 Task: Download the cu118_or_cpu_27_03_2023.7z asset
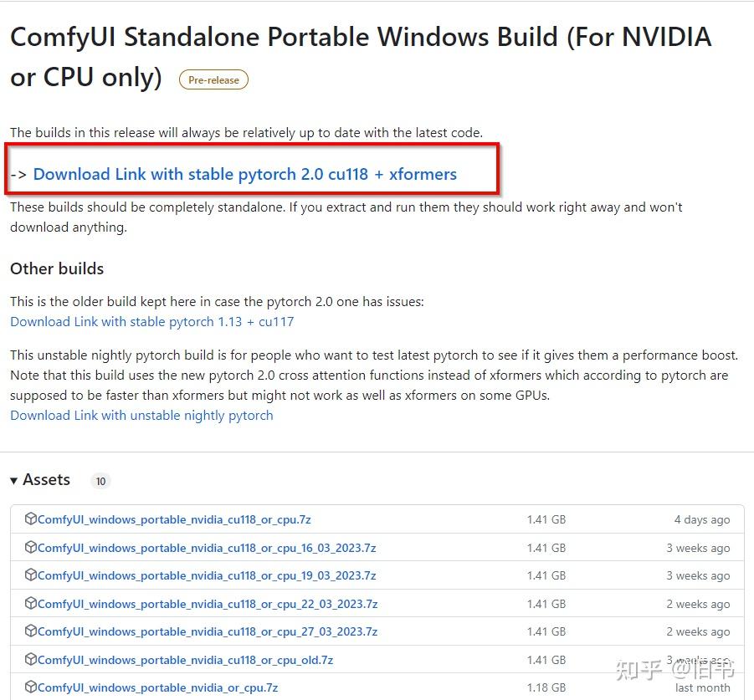point(208,631)
